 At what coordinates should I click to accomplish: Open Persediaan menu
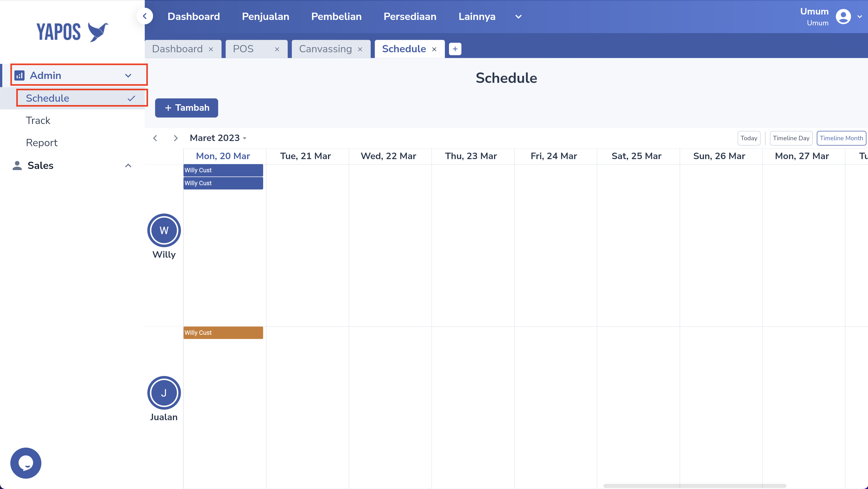coord(410,17)
